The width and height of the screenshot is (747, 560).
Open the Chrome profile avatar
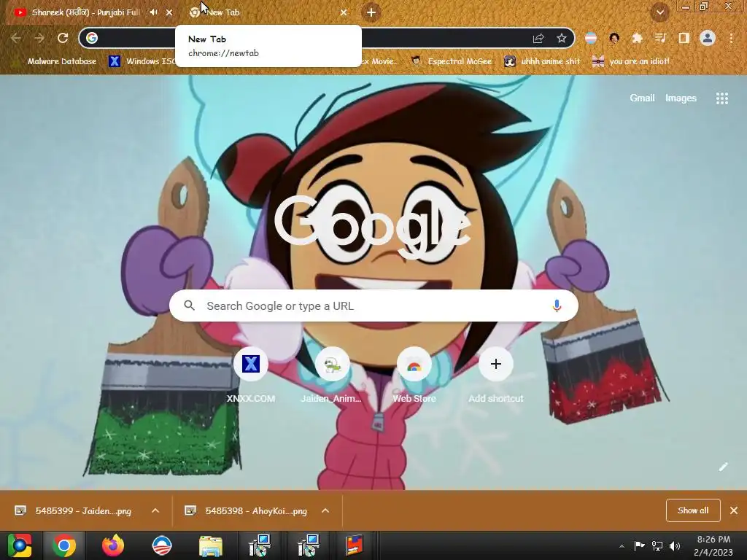click(708, 38)
